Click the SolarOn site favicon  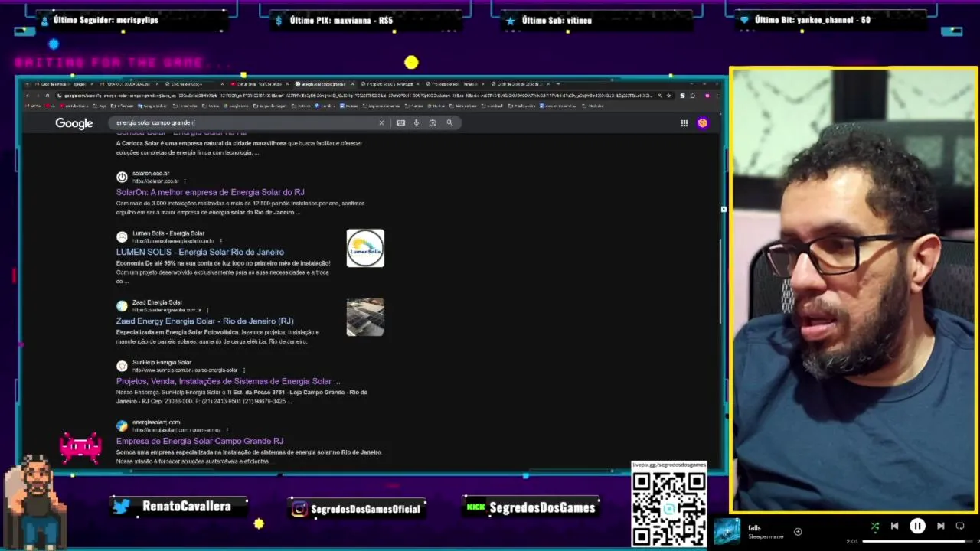(x=122, y=177)
